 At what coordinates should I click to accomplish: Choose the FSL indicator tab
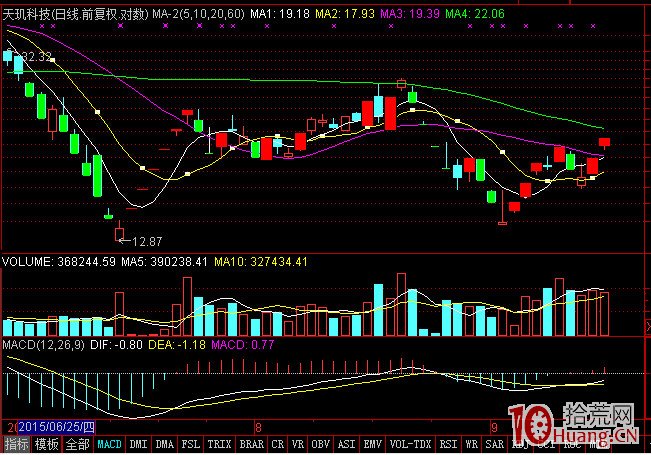(191, 444)
